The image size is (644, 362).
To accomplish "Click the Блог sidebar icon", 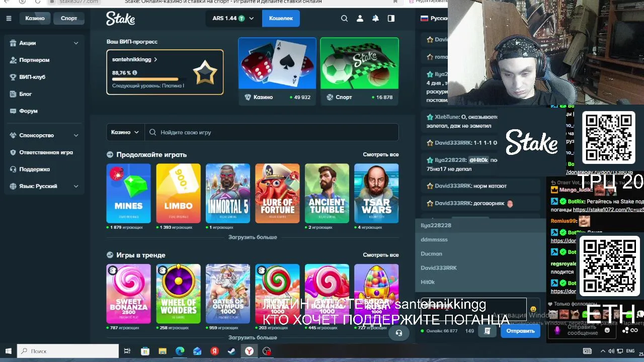I will point(13,94).
